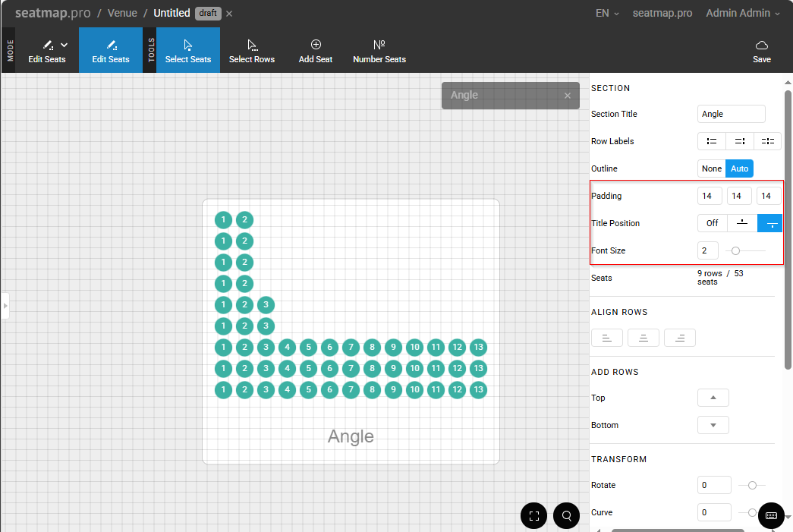
Task: Click the Add Seat tool
Action: click(316, 51)
